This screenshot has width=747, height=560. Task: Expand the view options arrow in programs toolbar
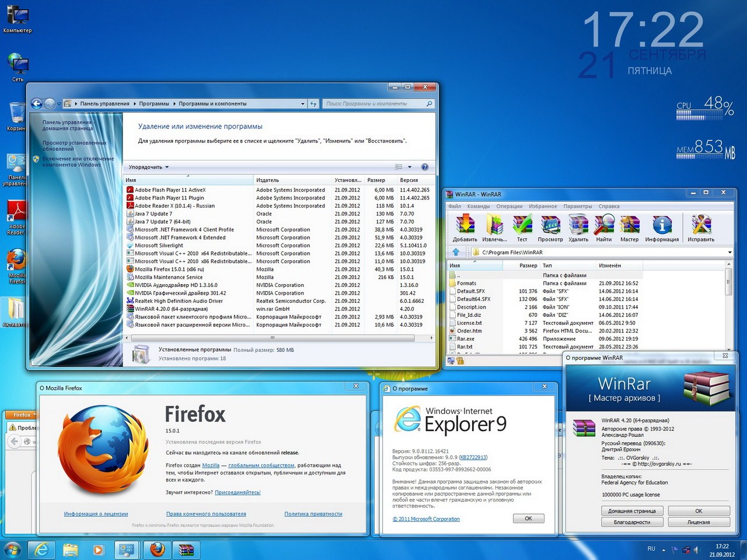[410, 167]
